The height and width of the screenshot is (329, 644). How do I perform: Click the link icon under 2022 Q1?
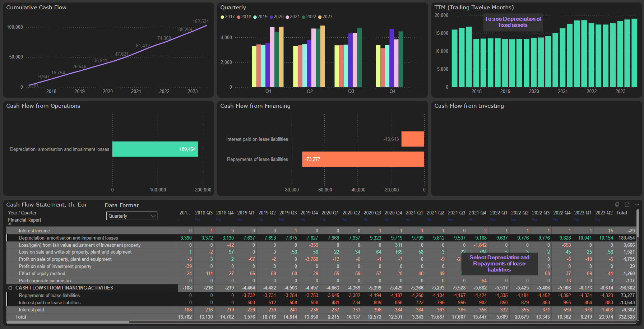click(492, 219)
